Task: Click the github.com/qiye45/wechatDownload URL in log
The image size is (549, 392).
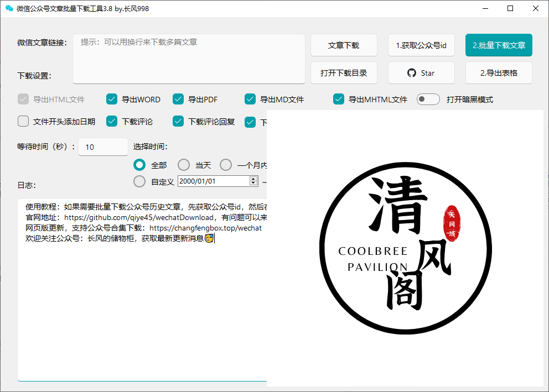Action: coord(139,217)
